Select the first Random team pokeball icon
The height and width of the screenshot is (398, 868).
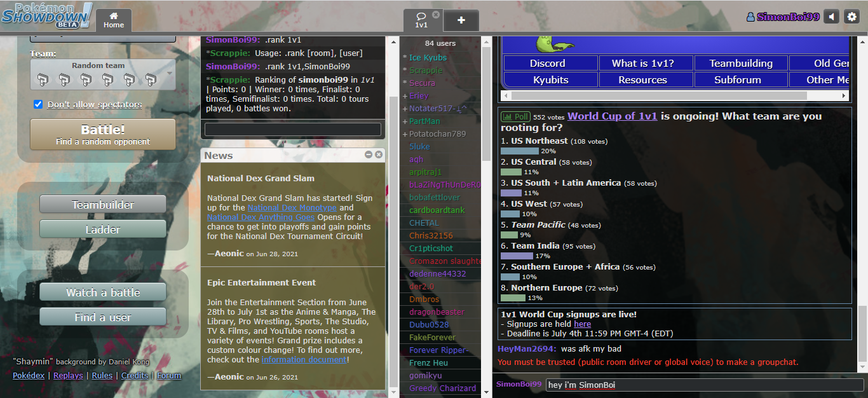[42, 79]
